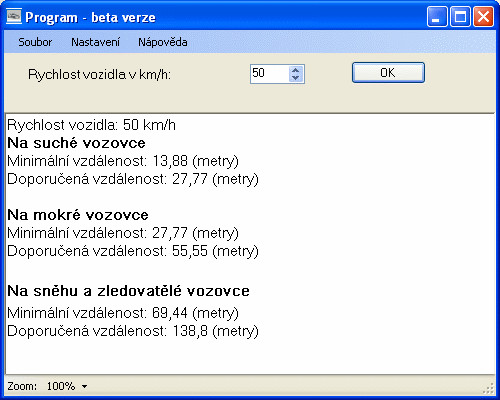Click heading 'Na sněhu a zledovatělé vozovce'
Viewport: 500px width, 400px height.
(128, 291)
